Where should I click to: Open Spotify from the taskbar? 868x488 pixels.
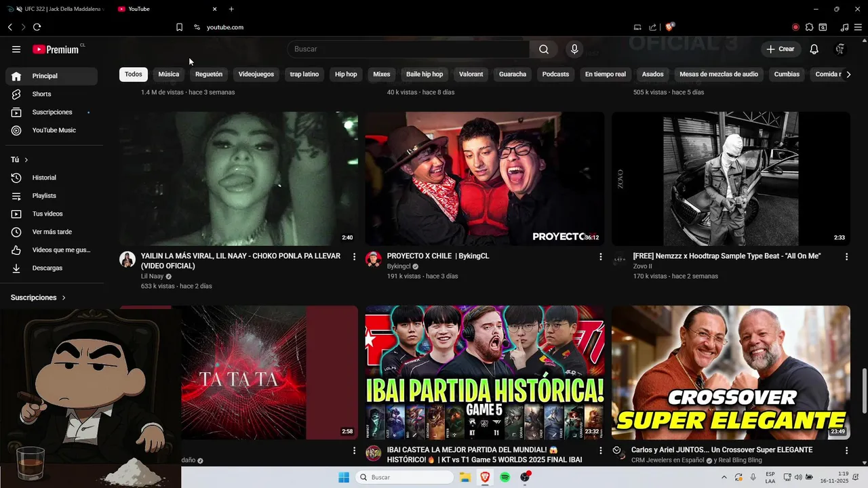tap(505, 477)
